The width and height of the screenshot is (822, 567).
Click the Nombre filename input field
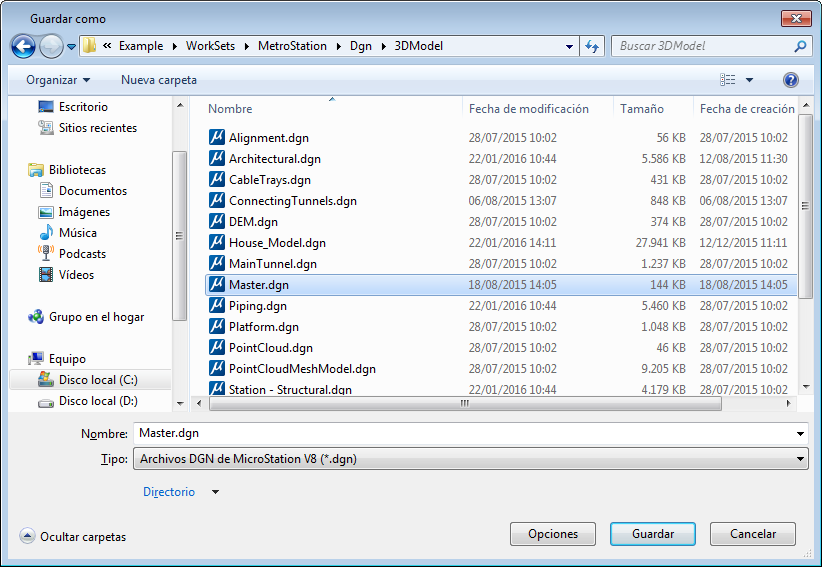pyautogui.click(x=464, y=433)
